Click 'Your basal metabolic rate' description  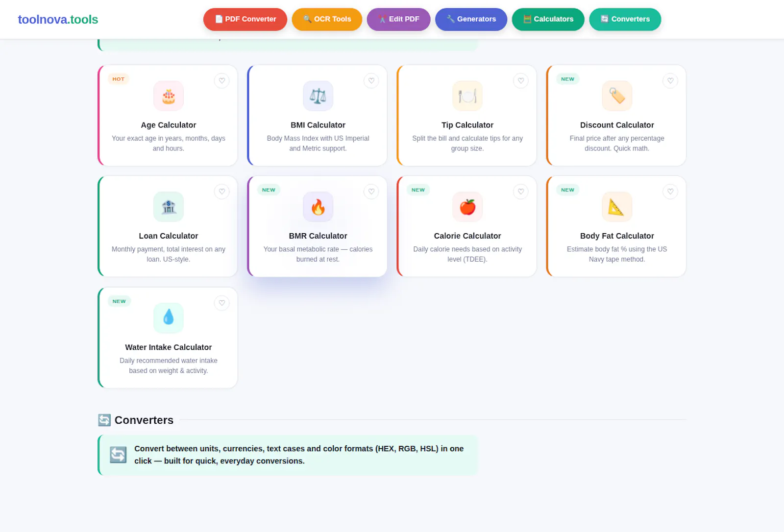click(318, 254)
